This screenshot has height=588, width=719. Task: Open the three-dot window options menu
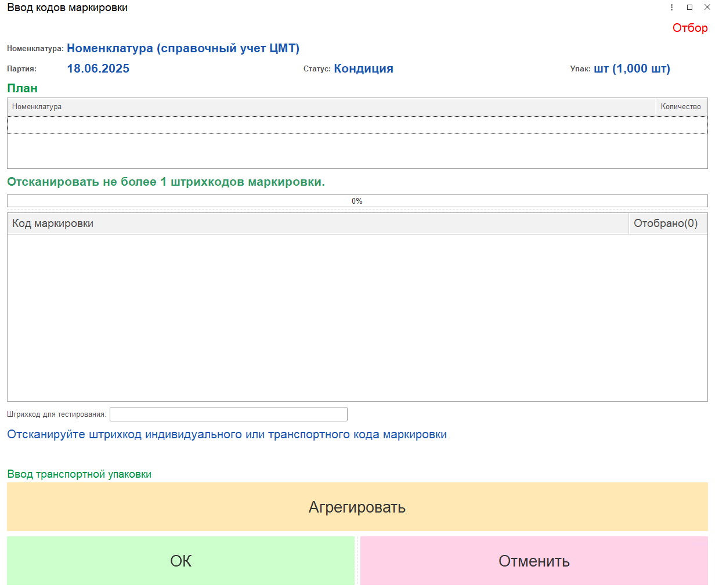pos(671,8)
